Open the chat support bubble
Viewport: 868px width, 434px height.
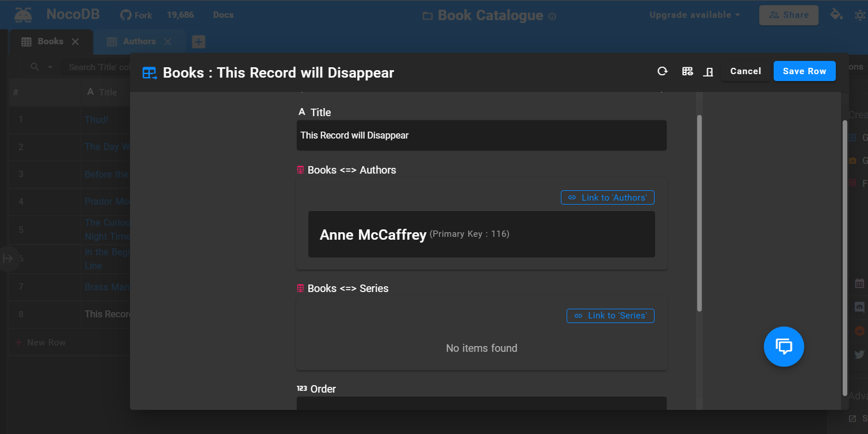coord(783,347)
